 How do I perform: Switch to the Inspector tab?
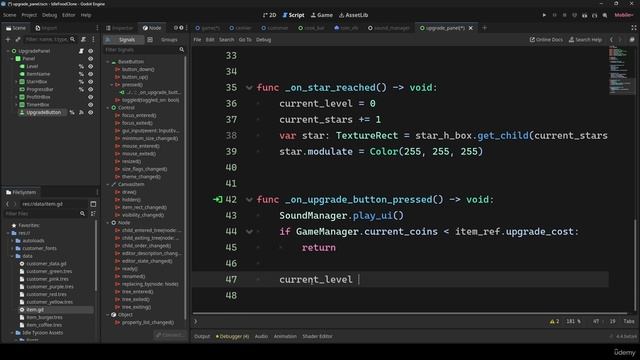[x=120, y=28]
